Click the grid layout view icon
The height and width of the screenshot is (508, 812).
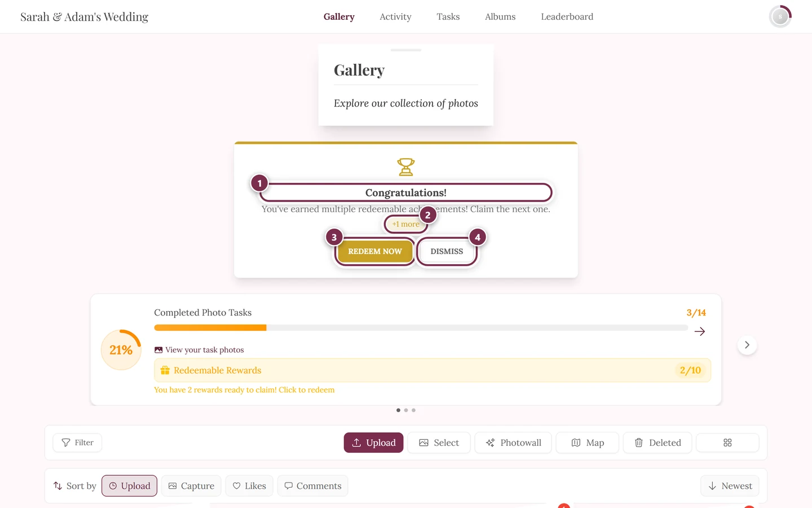[x=727, y=443]
